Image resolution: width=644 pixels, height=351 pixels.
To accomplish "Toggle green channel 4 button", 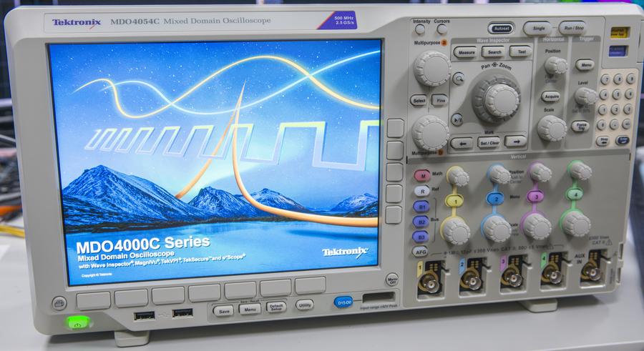I will click(575, 194).
